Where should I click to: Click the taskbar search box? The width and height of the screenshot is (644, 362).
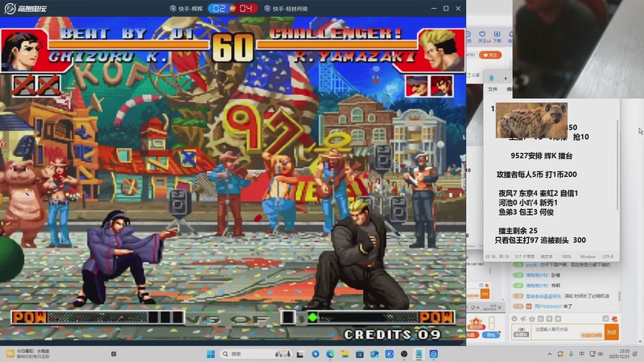point(255,354)
